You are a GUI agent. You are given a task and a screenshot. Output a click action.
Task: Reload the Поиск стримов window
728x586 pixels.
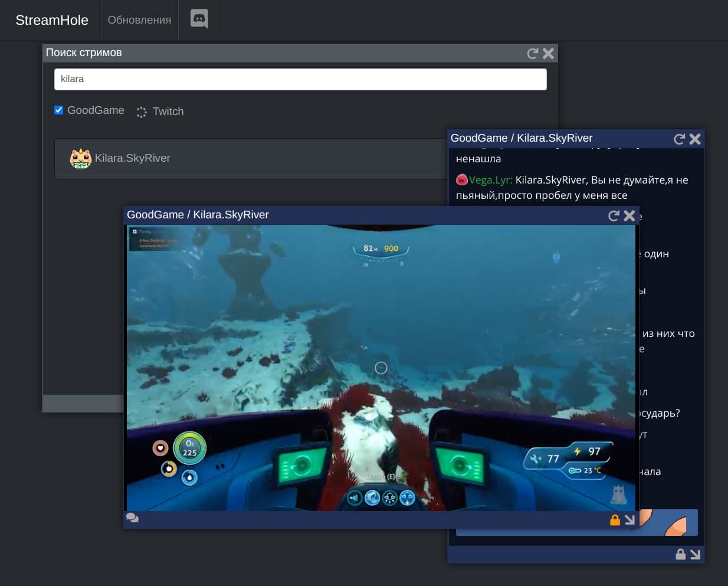tap(533, 54)
